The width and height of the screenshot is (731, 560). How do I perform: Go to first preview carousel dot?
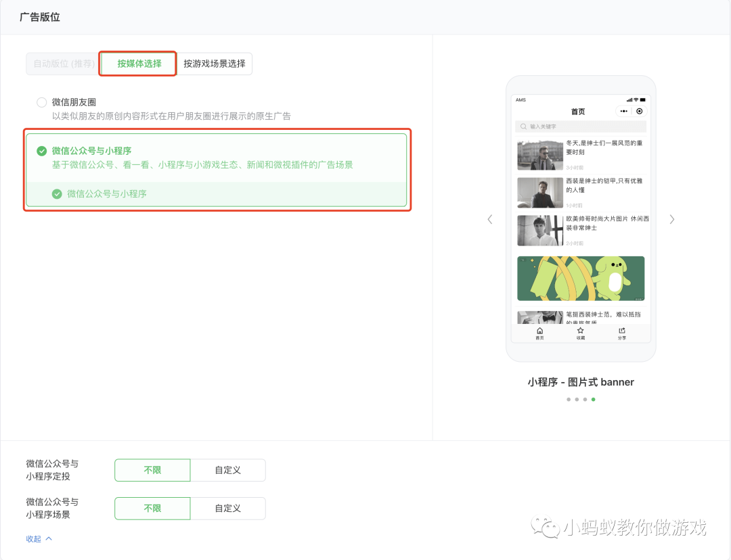coord(569,399)
